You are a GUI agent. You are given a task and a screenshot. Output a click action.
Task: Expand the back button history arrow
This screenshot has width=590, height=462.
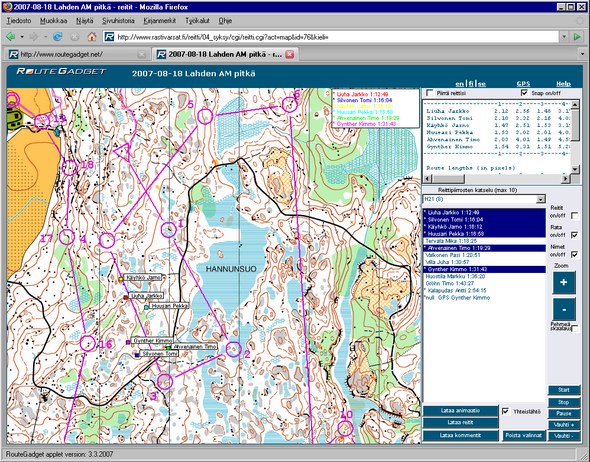click(x=22, y=37)
